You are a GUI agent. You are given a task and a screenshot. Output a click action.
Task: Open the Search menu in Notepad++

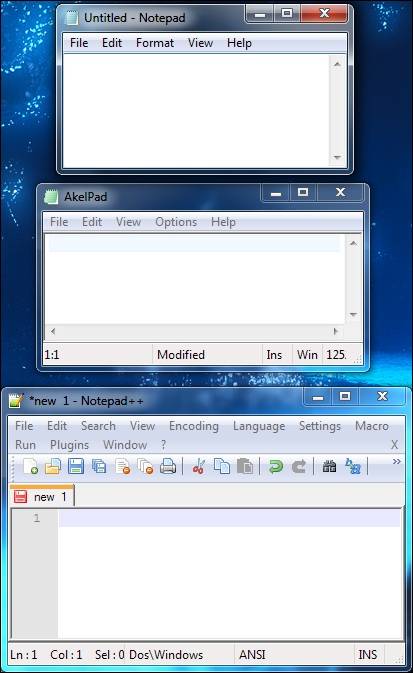coord(98,426)
